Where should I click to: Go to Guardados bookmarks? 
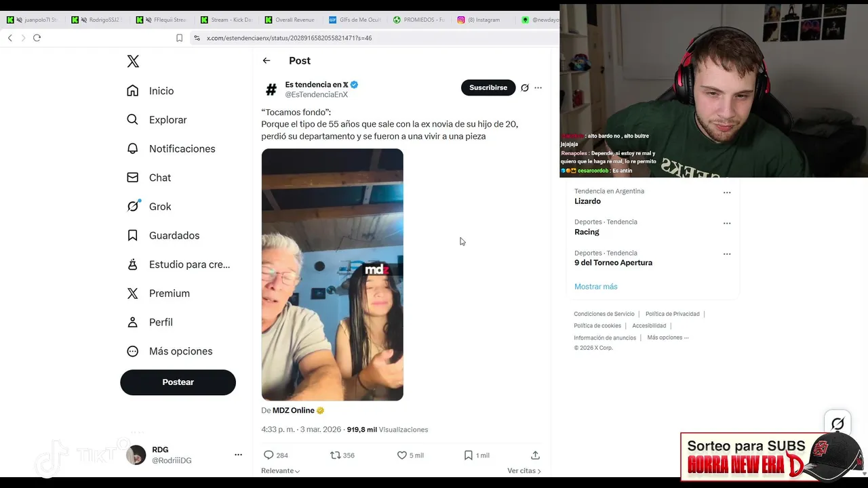coord(174,236)
